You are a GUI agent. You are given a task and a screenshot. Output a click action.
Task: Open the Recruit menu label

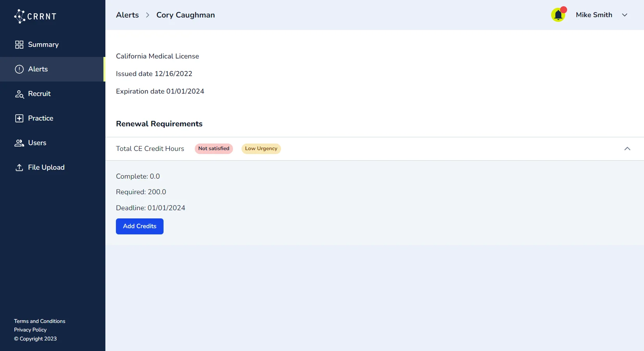click(39, 94)
